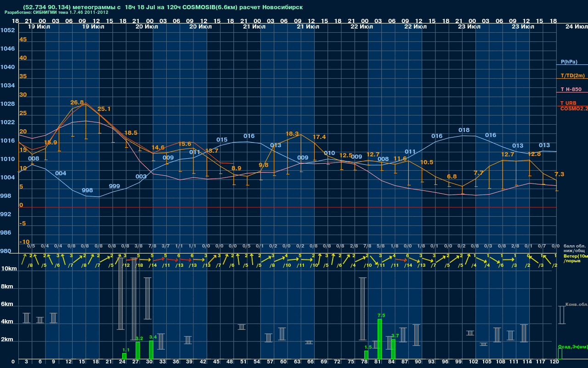Screen dimensions: 588x368
Task: Click forecast hour 81 on bottom axis
Action: [x=378, y=362]
